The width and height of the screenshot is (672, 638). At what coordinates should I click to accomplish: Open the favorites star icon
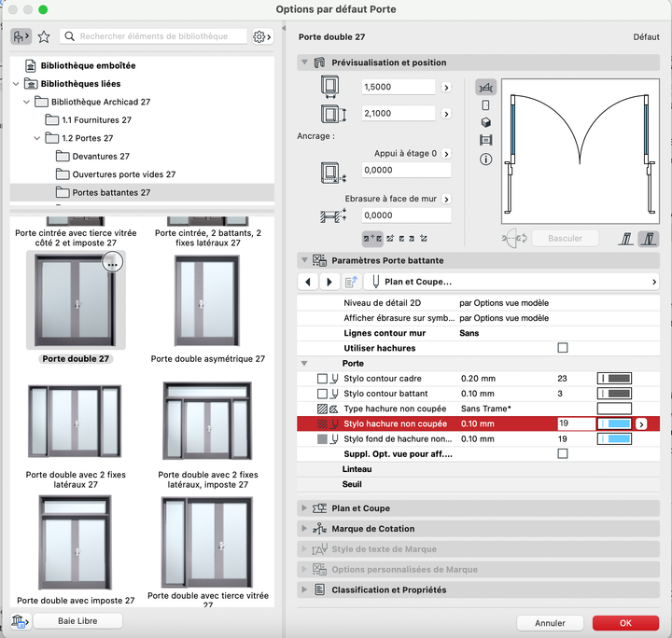click(x=44, y=36)
